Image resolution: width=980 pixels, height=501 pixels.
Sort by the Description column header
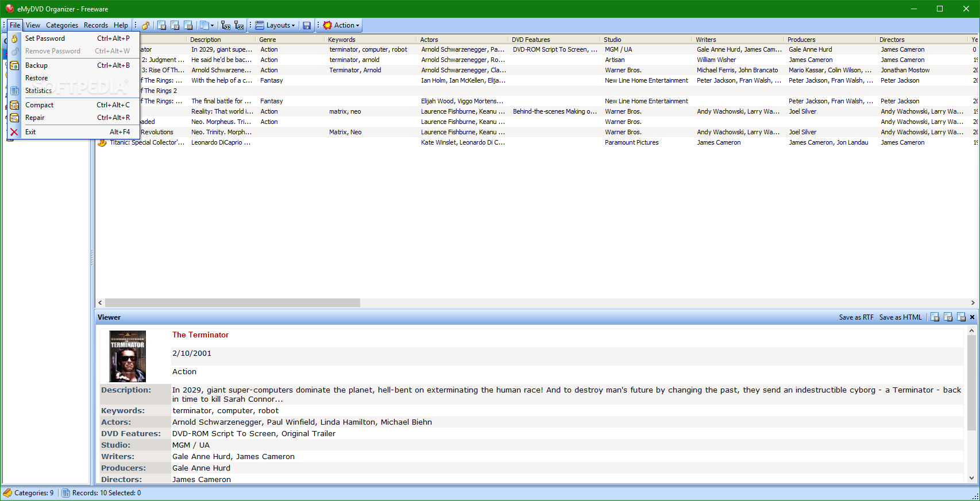221,40
